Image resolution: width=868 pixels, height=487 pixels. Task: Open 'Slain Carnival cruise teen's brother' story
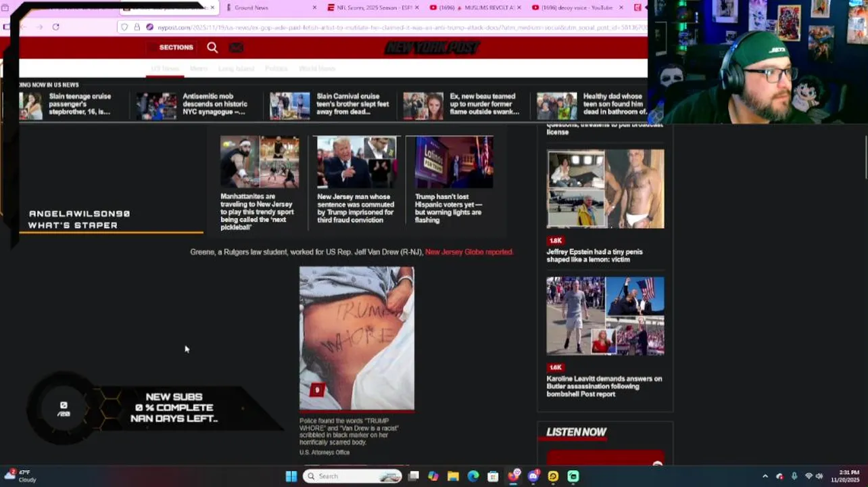click(x=353, y=104)
